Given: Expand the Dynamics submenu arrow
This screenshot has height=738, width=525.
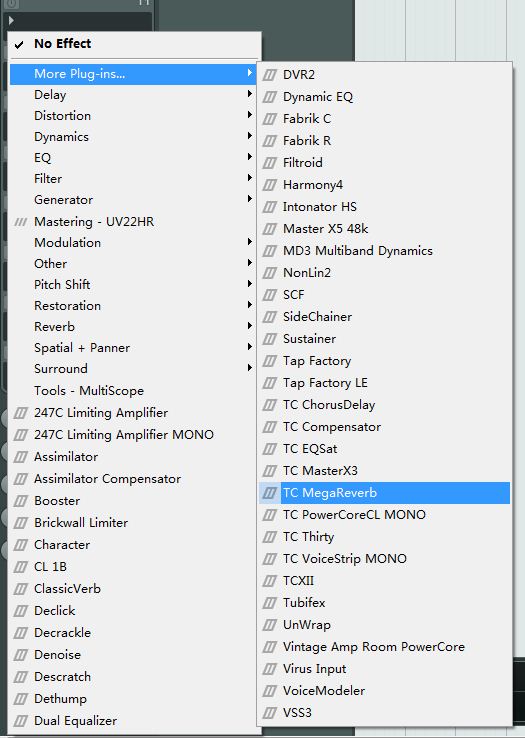Looking at the screenshot, I should click(250, 136).
